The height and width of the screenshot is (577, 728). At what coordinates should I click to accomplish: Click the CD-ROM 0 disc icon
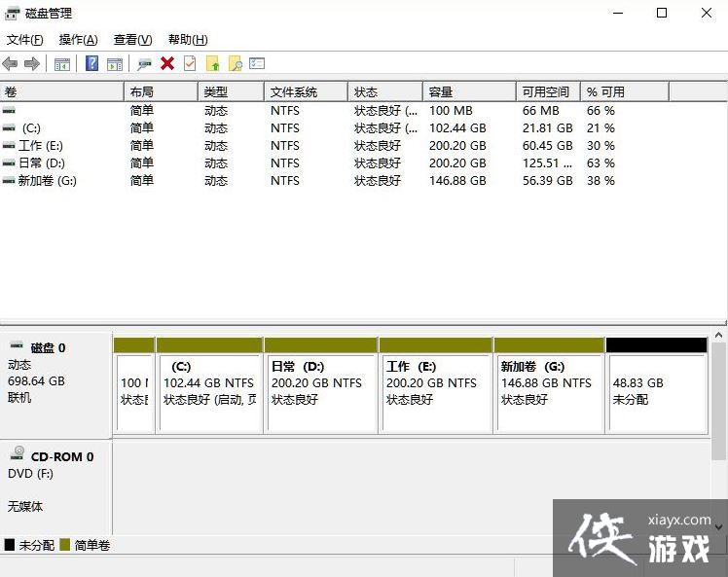[18, 452]
